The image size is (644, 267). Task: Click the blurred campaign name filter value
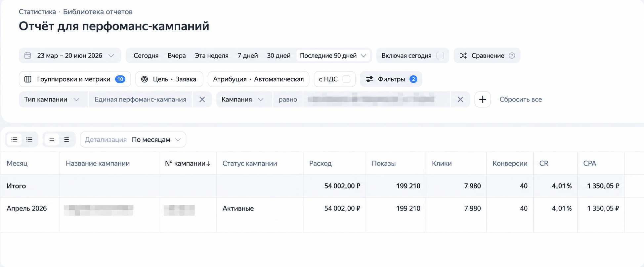click(376, 99)
